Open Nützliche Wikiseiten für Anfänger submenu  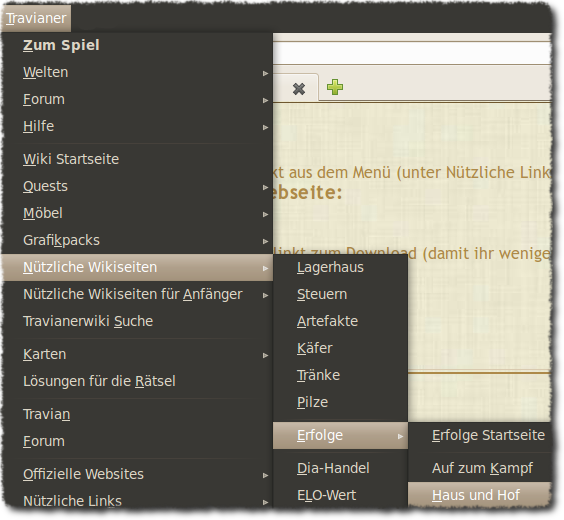[x=137, y=295]
